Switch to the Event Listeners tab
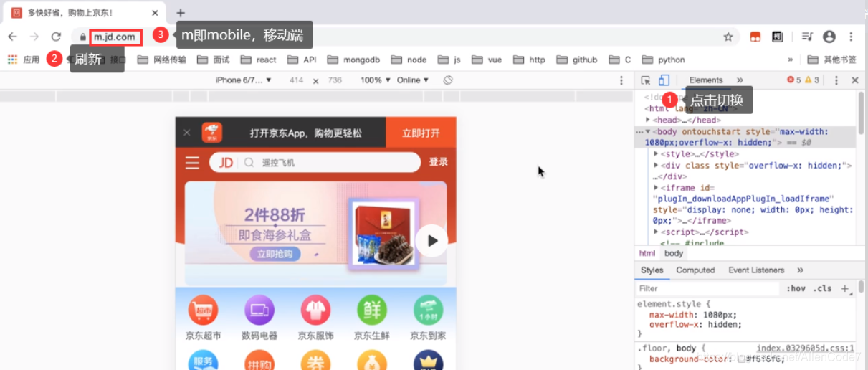The image size is (868, 370). tap(756, 270)
